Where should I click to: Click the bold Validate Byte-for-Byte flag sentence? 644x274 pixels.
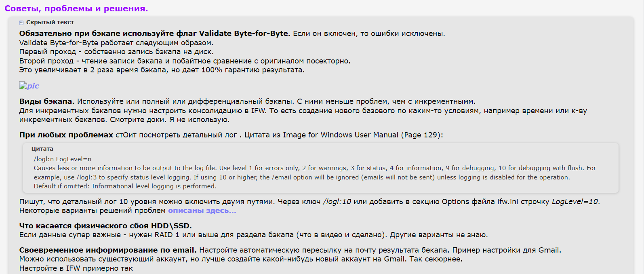click(154, 34)
